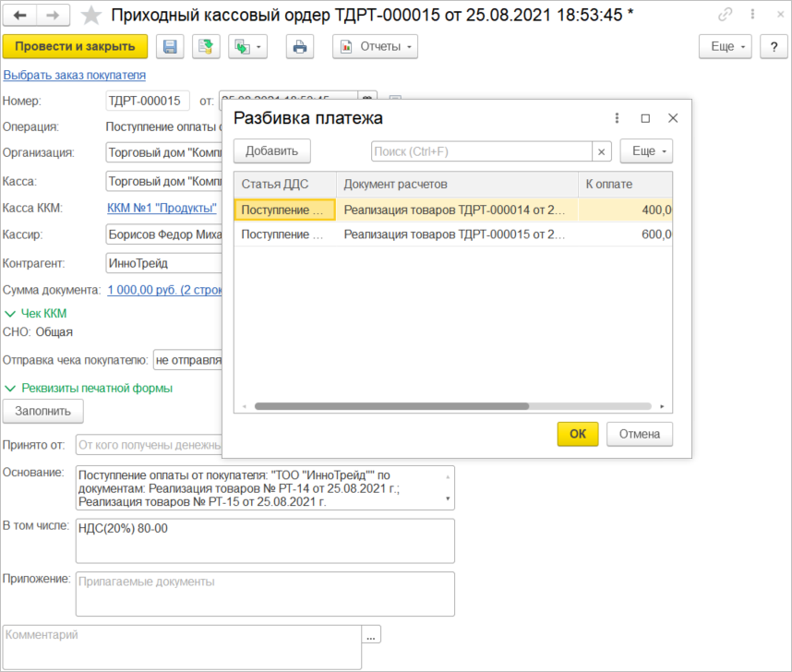Select row Реализация товаров ТДРТ-000015
The height and width of the screenshot is (672, 792).
(453, 234)
